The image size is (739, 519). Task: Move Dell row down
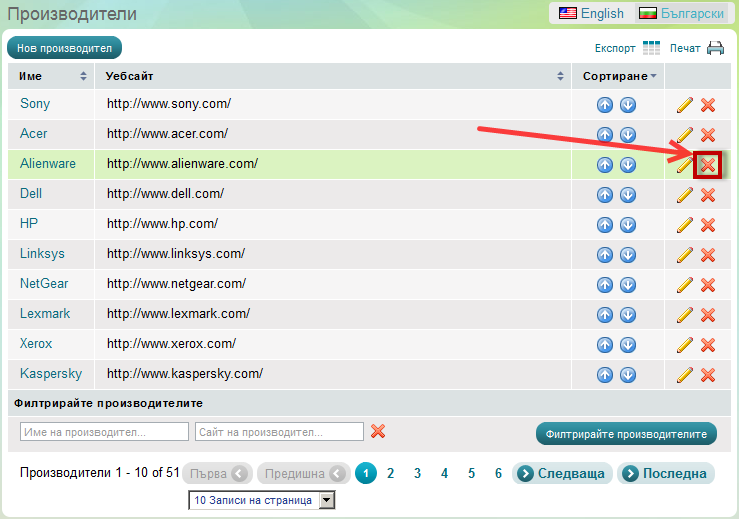[628, 195]
